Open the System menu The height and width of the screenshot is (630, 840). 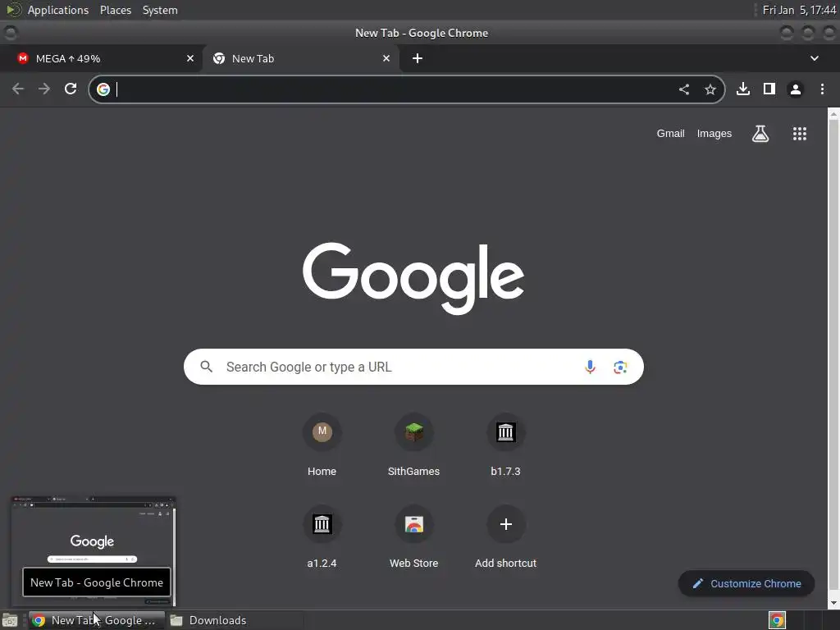tap(160, 10)
